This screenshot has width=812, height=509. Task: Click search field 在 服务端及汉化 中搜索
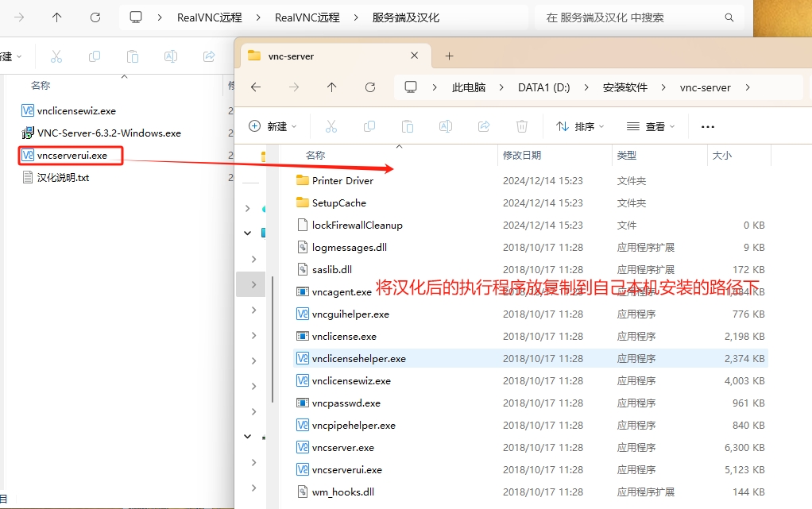pyautogui.click(x=640, y=17)
